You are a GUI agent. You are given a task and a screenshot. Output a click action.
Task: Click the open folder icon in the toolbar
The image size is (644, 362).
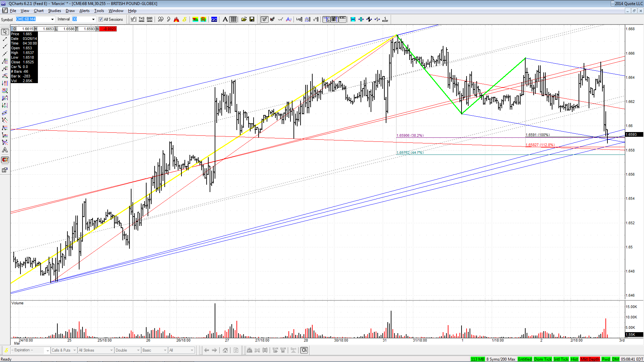pos(244,19)
